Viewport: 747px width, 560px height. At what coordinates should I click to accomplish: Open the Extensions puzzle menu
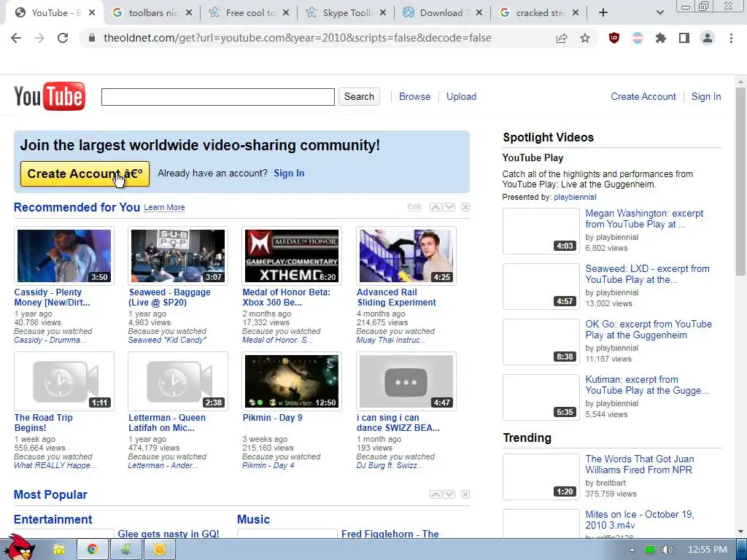click(661, 38)
